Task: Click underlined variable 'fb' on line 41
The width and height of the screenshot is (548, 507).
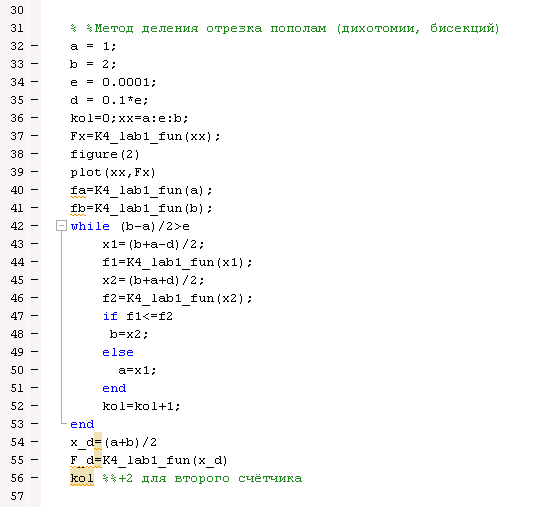Action: point(78,208)
